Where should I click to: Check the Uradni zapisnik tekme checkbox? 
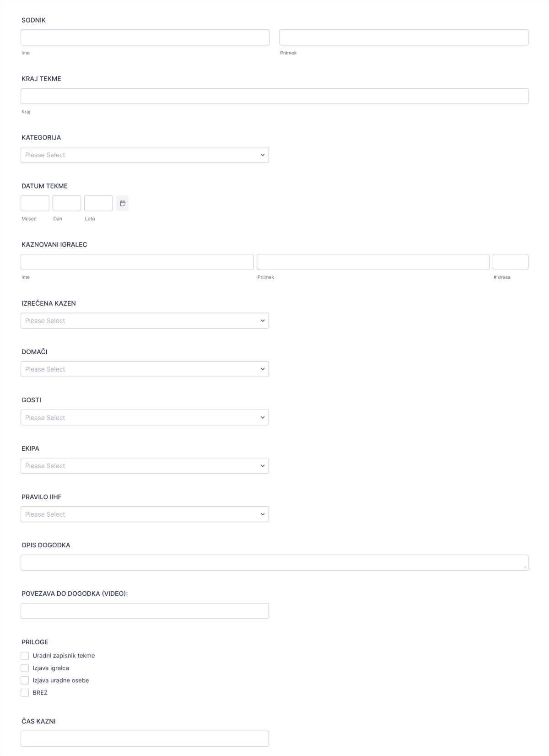click(25, 655)
